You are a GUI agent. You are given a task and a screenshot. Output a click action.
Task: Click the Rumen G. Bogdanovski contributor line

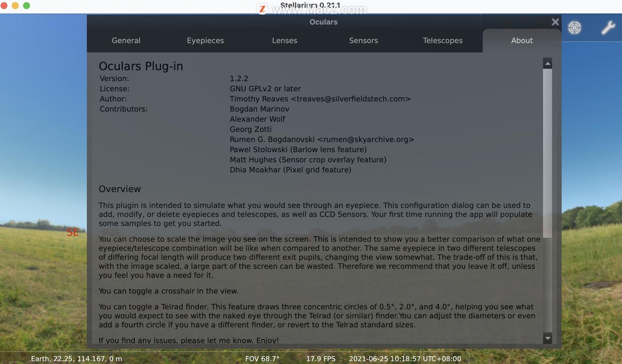coord(322,139)
